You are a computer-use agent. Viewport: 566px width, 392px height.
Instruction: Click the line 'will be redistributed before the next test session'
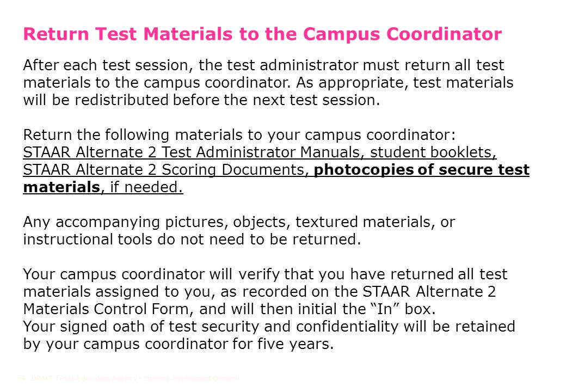[201, 100]
